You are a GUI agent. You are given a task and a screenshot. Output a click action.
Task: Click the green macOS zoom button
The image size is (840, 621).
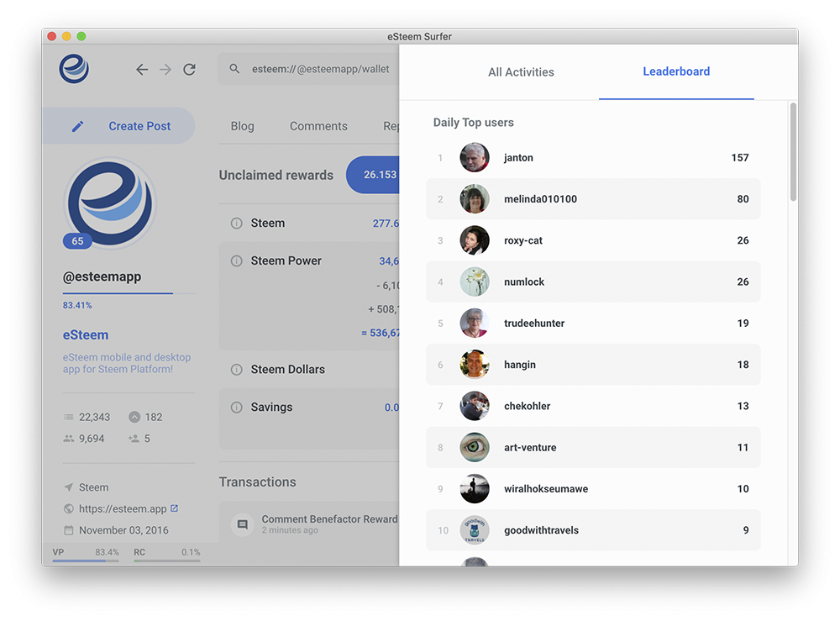81,36
